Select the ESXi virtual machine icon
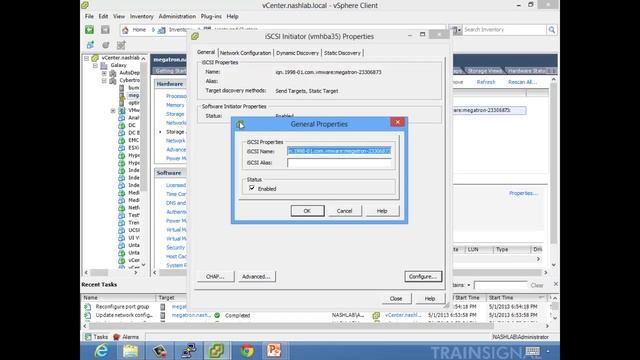640x360 pixels. click(x=122, y=148)
